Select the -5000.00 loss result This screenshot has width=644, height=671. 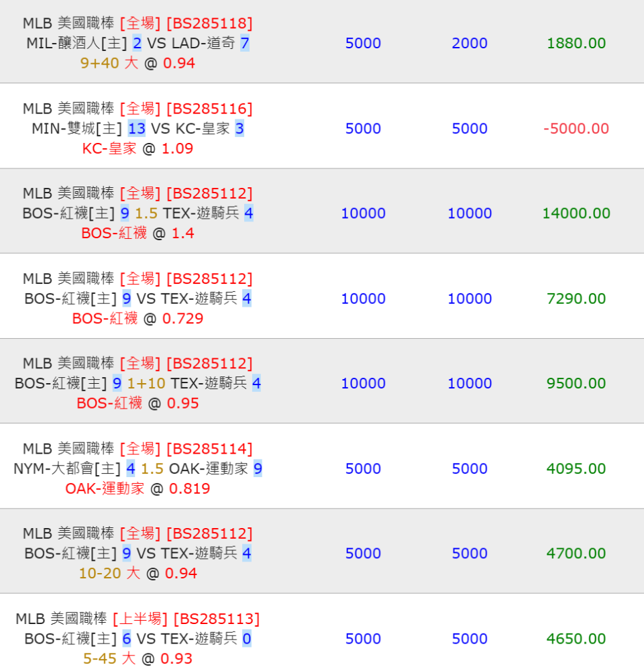pyautogui.click(x=576, y=129)
